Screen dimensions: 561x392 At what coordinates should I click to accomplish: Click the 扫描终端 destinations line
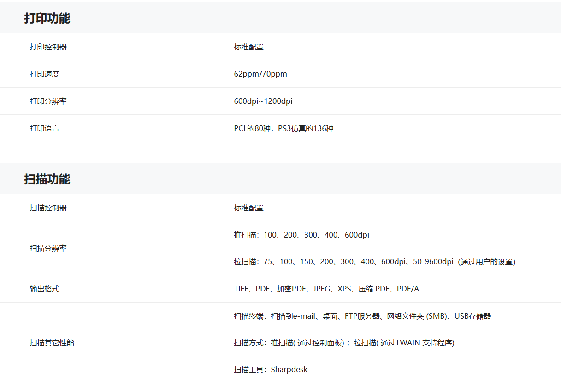(x=362, y=316)
